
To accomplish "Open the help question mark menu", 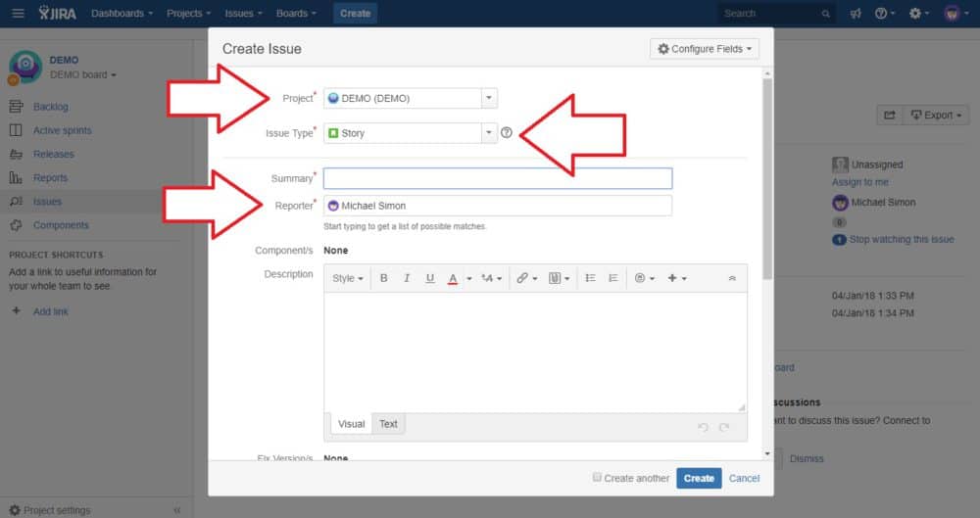I will pyautogui.click(x=884, y=13).
